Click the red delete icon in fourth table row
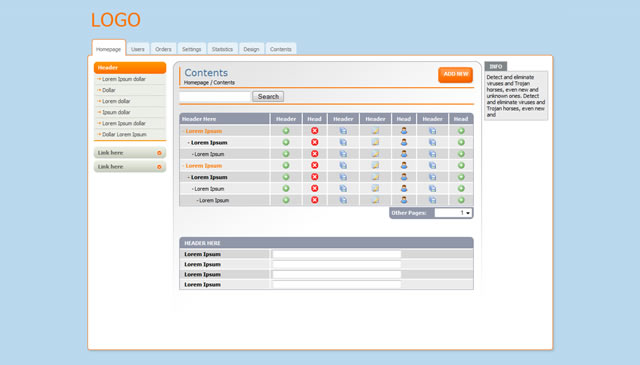 [x=314, y=165]
